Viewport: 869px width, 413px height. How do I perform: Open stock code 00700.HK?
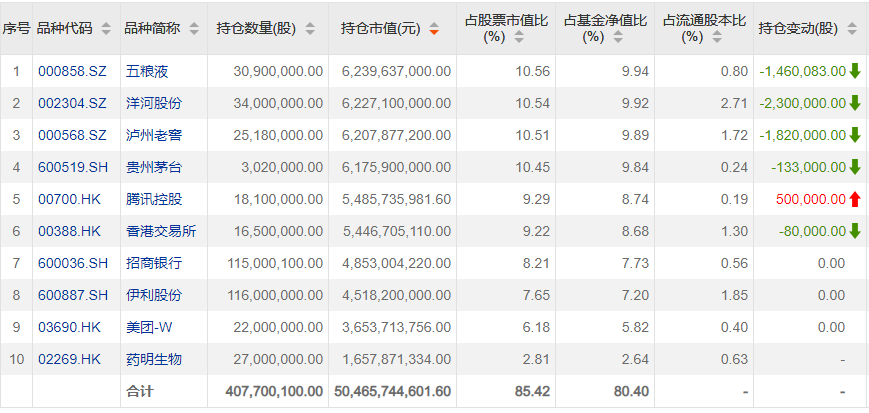(70, 200)
